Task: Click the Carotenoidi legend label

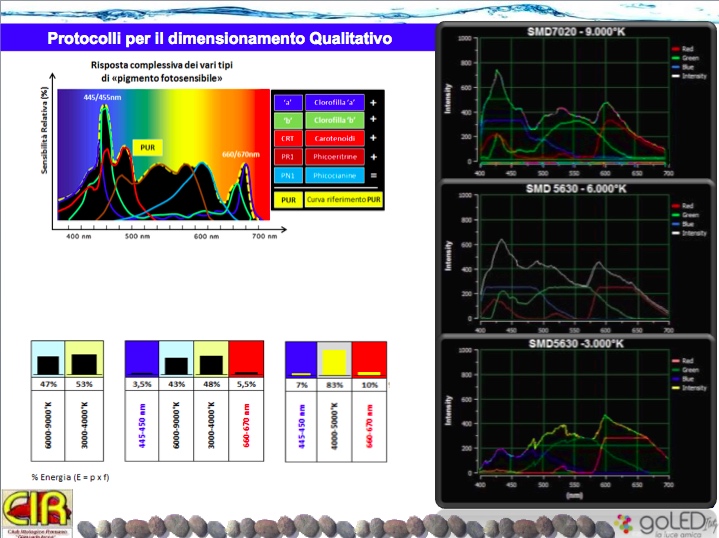Action: (335, 139)
